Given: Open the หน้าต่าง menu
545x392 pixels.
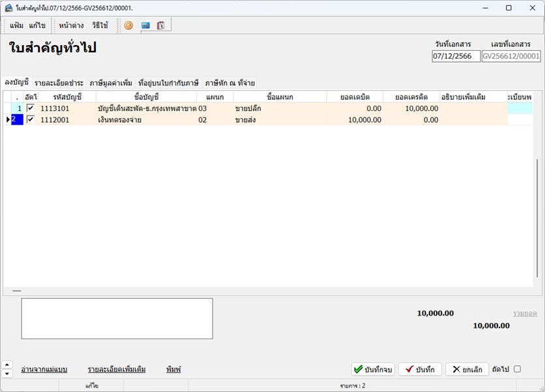Looking at the screenshot, I should pyautogui.click(x=70, y=25).
